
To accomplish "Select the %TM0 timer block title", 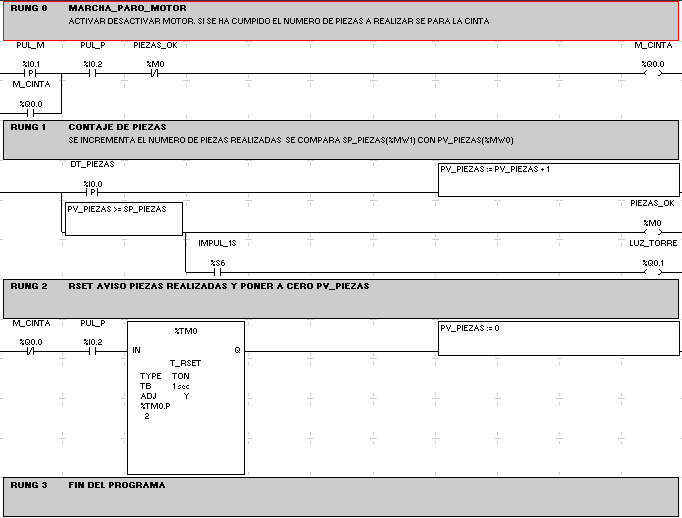I will (x=186, y=331).
